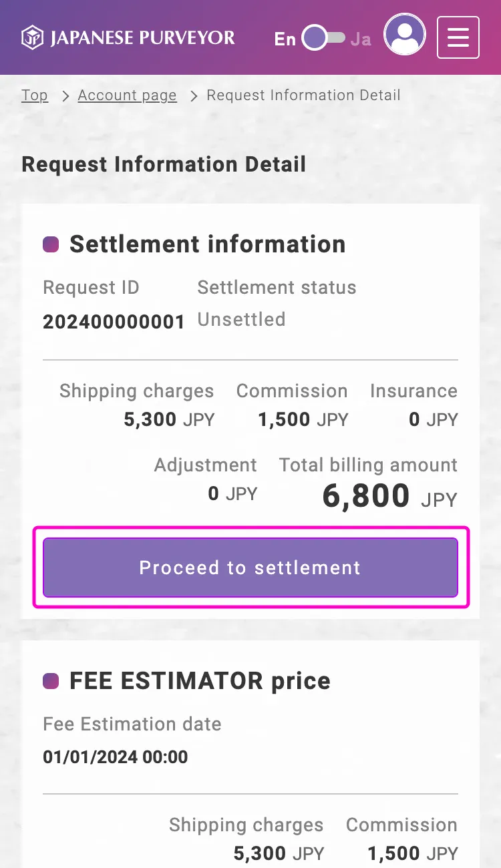Click the breadcrumb chevron after Top
The height and width of the screenshot is (868, 501).
tap(65, 96)
